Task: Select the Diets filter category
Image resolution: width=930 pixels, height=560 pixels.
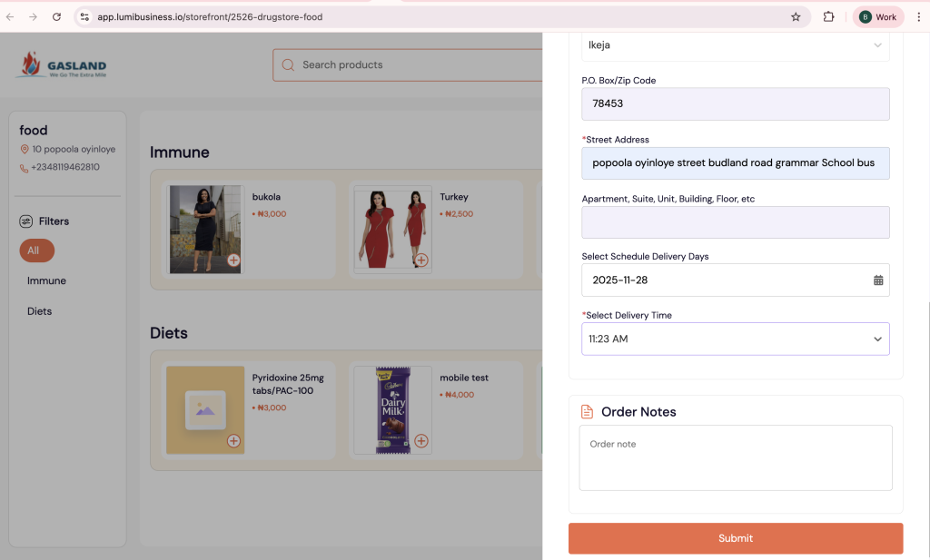Action: coord(39,311)
